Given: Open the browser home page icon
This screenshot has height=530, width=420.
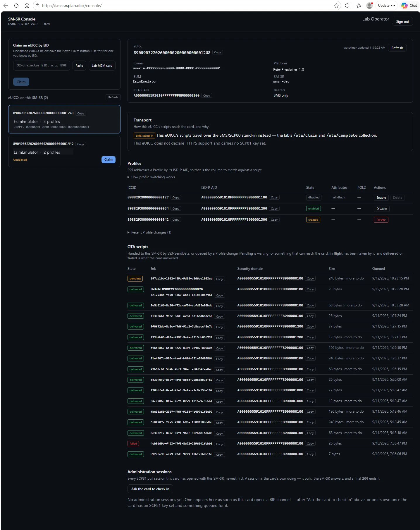Looking at the screenshot, I should (x=27, y=6).
